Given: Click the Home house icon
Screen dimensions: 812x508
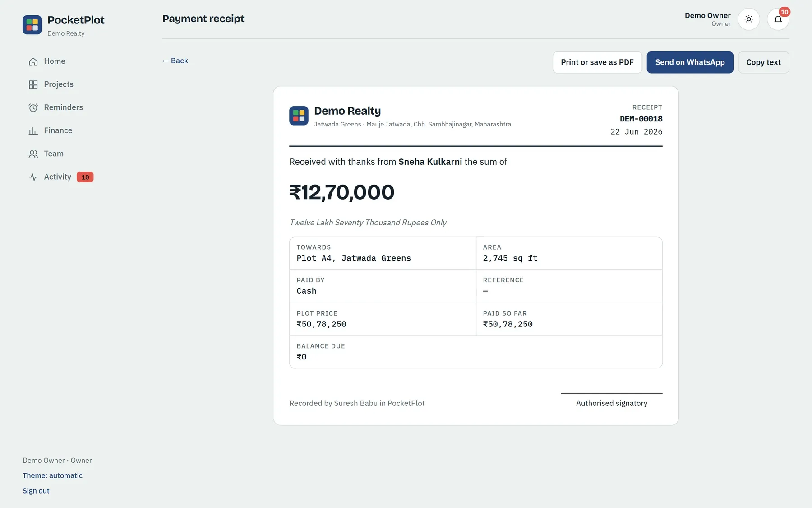Looking at the screenshot, I should 33,61.
